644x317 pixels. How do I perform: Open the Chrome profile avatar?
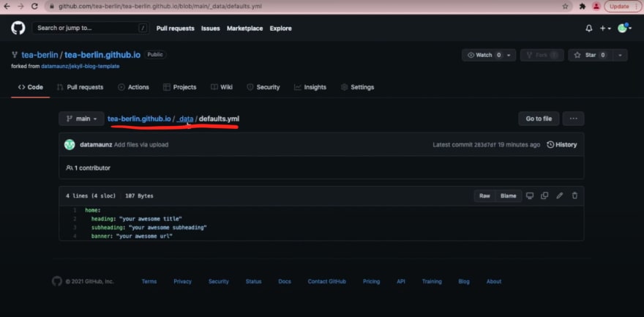click(x=596, y=7)
